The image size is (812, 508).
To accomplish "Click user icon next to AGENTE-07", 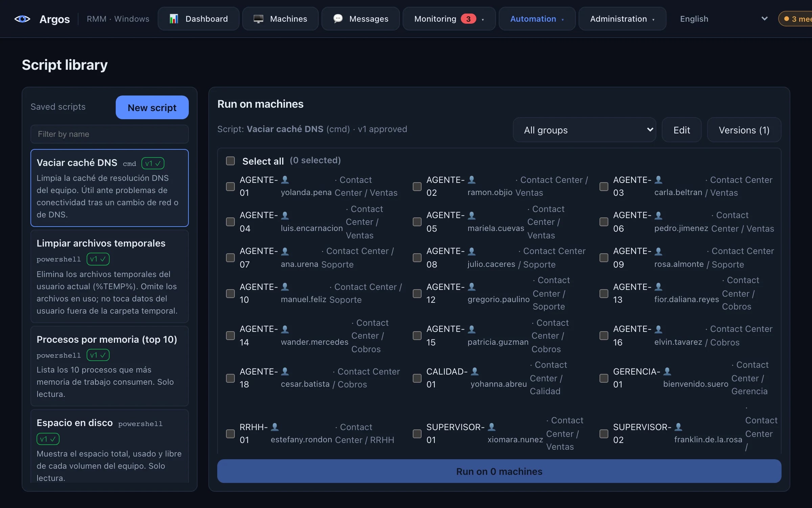I will click(x=285, y=251).
